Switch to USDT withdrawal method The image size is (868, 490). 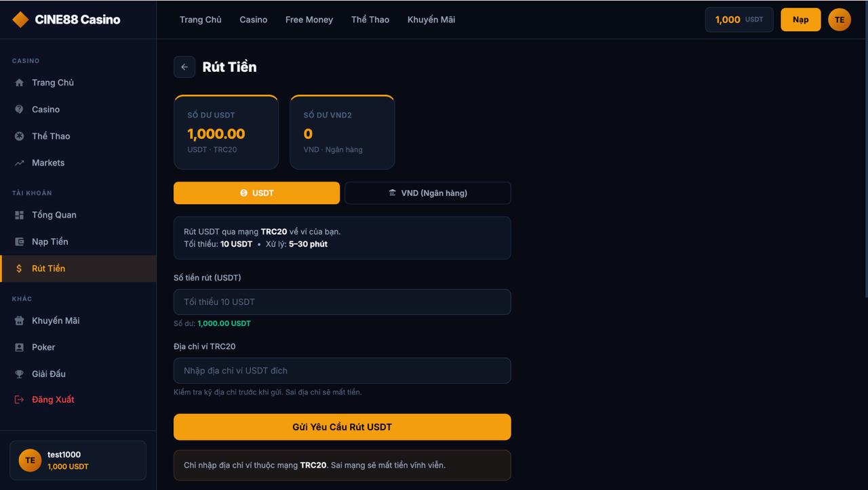[256, 193]
